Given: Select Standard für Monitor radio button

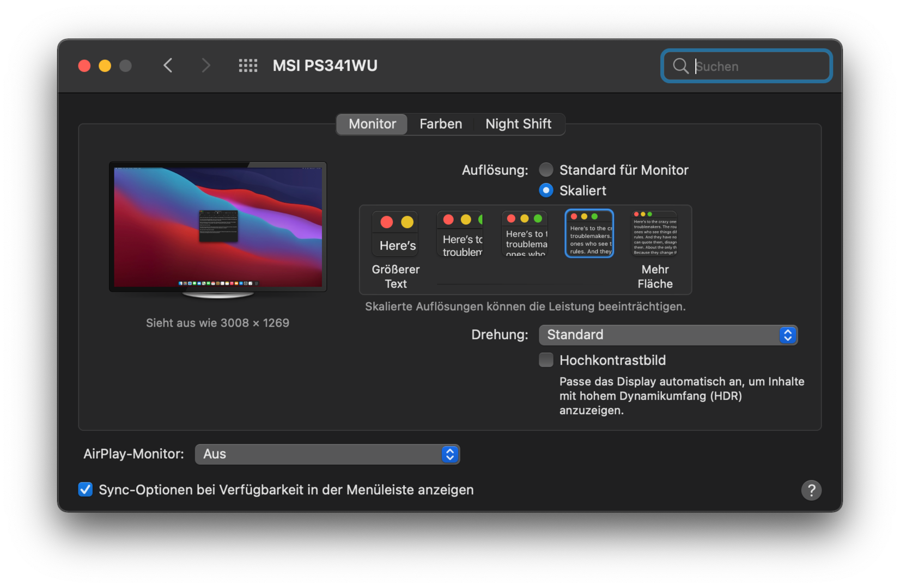Looking at the screenshot, I should (x=546, y=170).
